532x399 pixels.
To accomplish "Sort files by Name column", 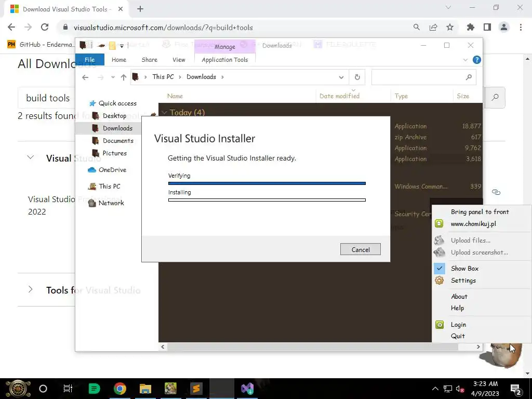I will 175,96.
